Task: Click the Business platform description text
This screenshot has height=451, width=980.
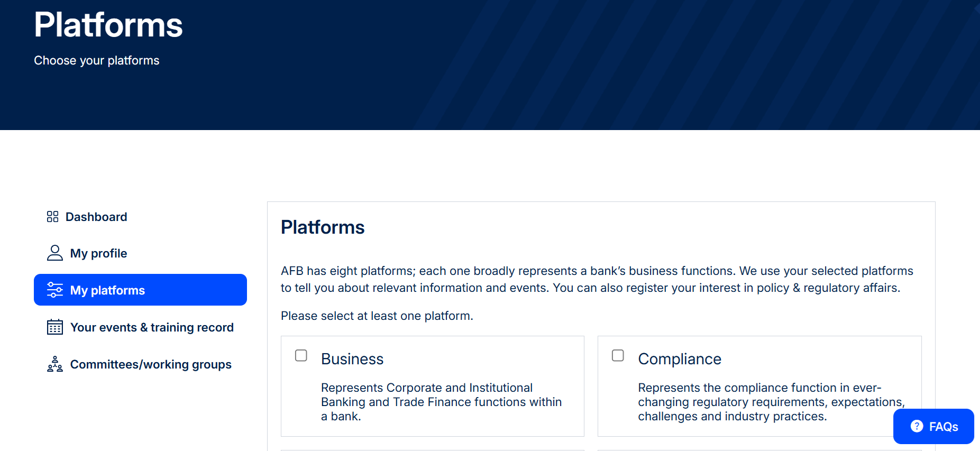Action: [x=441, y=402]
